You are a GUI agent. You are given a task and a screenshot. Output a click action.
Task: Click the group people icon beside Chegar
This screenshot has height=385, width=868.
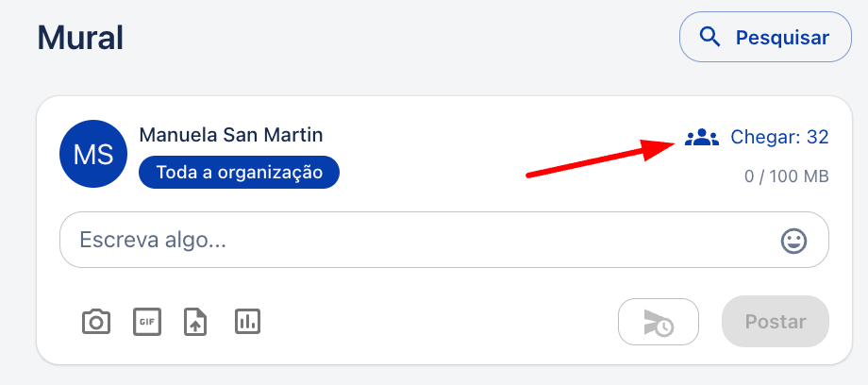click(x=701, y=137)
